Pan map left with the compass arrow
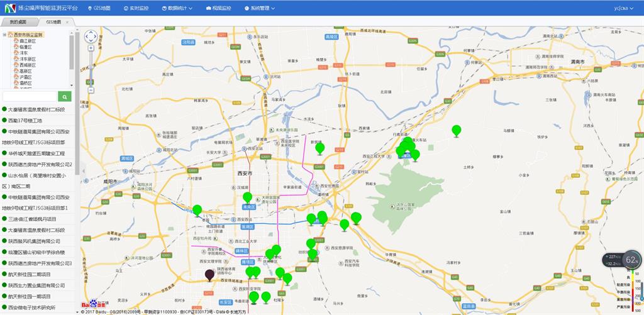 tap(86, 36)
